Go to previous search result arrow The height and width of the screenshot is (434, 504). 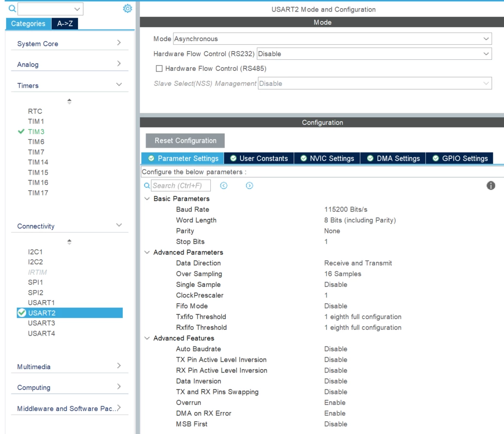pyautogui.click(x=224, y=185)
